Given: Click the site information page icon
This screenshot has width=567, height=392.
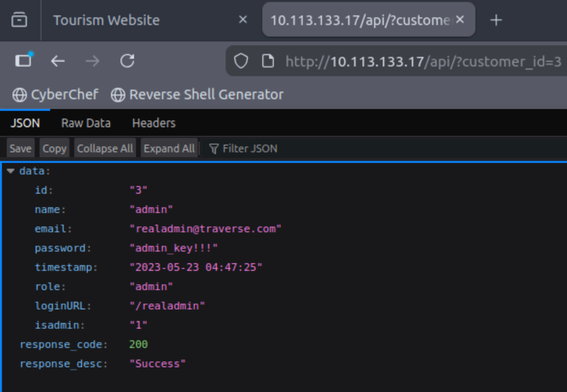Looking at the screenshot, I should pos(268,61).
